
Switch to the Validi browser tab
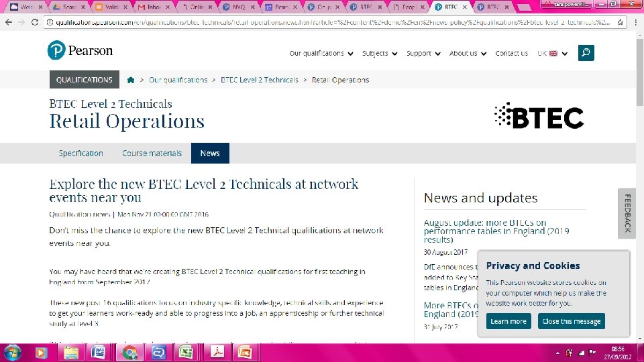pyautogui.click(x=111, y=7)
